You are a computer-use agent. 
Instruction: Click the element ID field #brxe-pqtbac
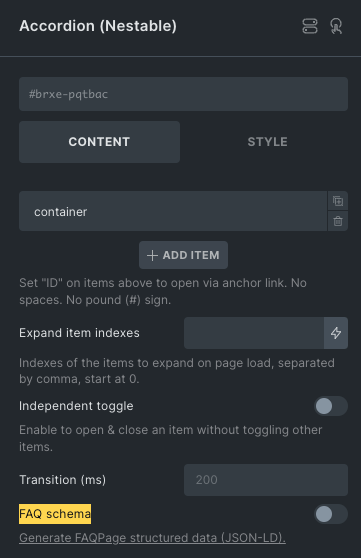(x=183, y=94)
